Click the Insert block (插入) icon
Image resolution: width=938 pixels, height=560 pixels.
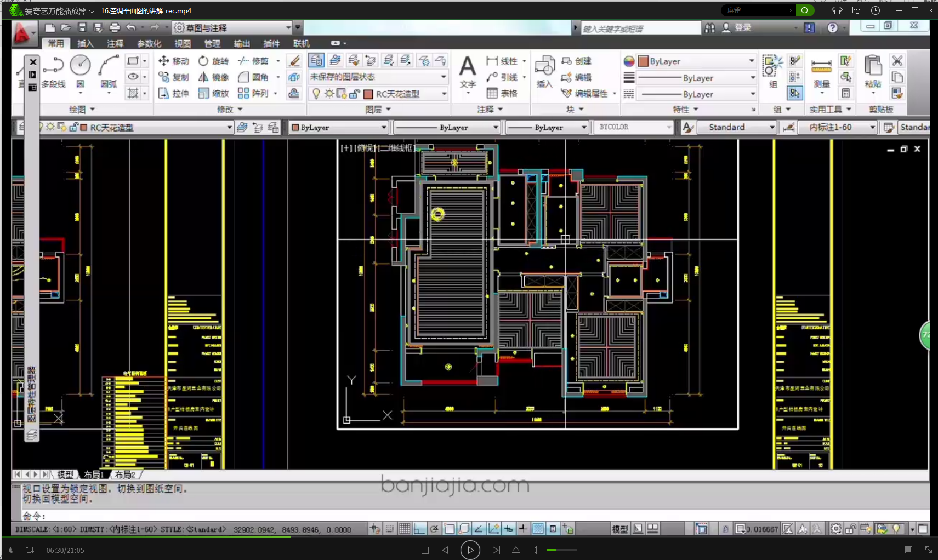[x=544, y=71]
